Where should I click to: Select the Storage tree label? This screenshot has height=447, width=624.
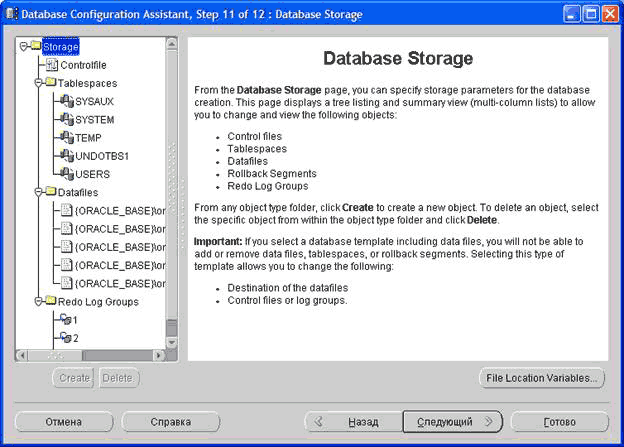(x=60, y=47)
